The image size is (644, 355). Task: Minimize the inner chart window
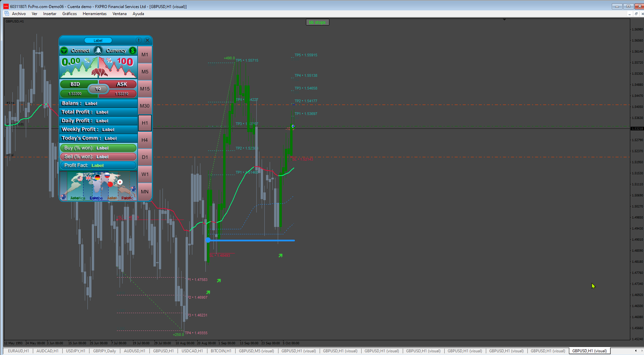coord(630,14)
